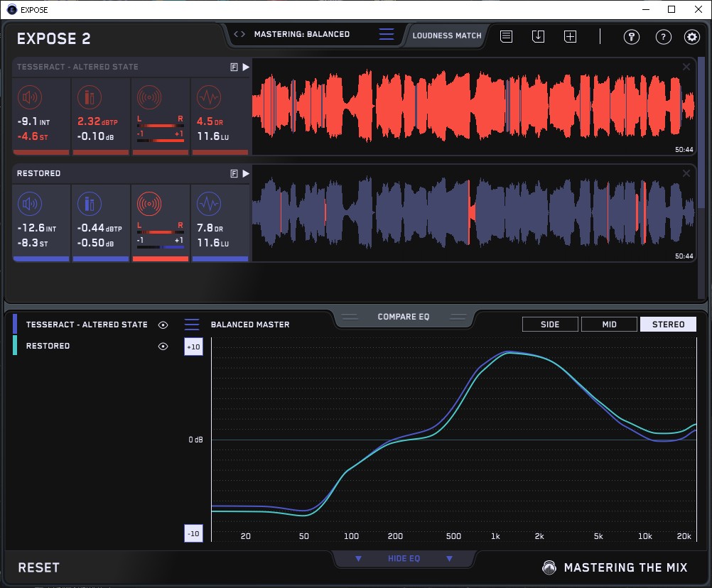Open the help question mark icon
The height and width of the screenshot is (588, 712).
pyautogui.click(x=663, y=37)
